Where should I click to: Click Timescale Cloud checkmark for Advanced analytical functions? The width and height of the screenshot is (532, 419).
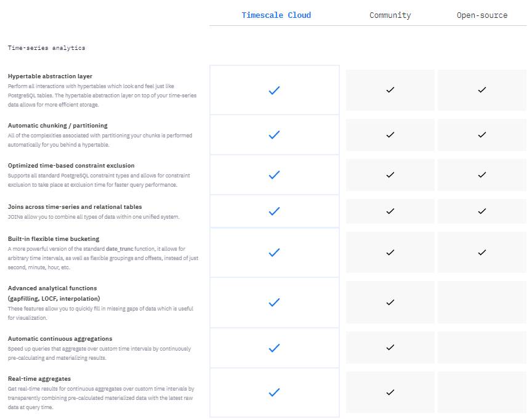tap(275, 302)
